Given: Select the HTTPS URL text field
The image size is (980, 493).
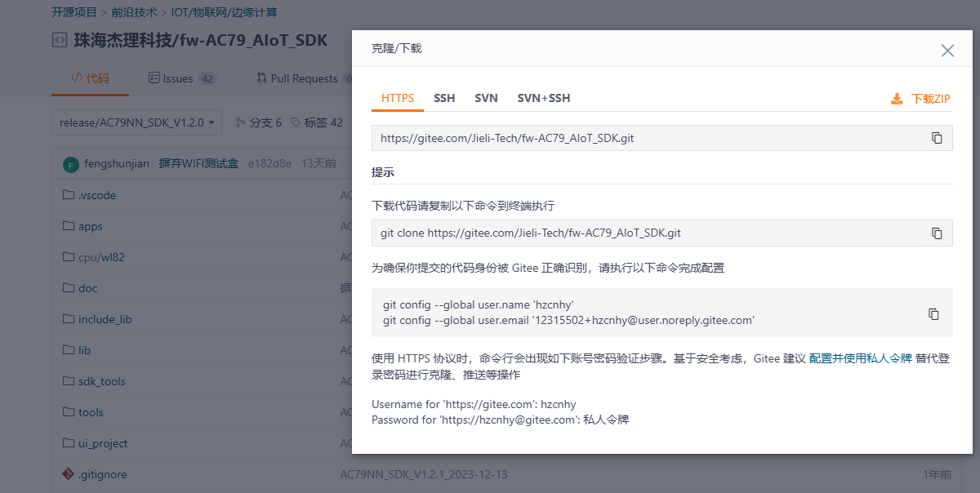Looking at the screenshot, I should coord(662,138).
